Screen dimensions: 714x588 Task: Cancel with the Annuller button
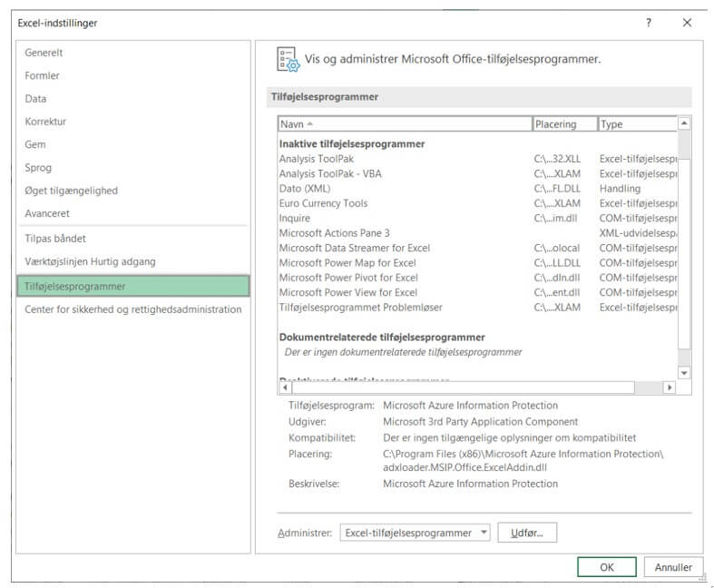pos(673,567)
